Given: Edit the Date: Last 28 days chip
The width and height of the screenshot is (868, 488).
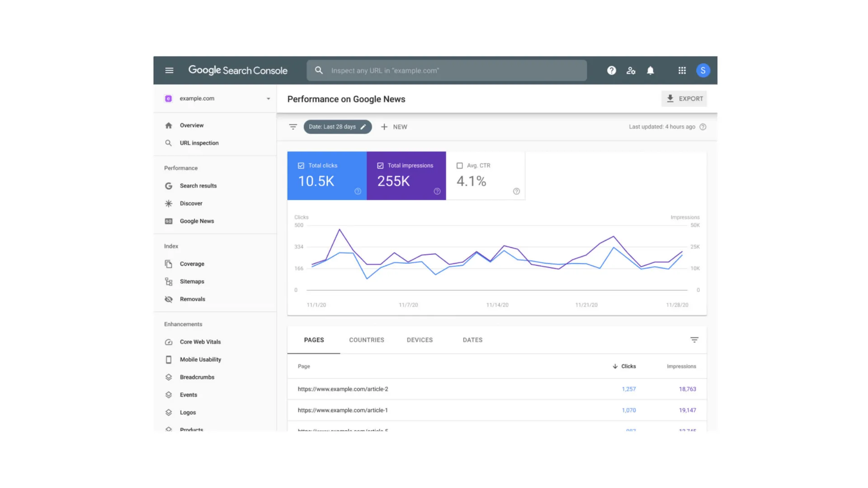Looking at the screenshot, I should 337,127.
